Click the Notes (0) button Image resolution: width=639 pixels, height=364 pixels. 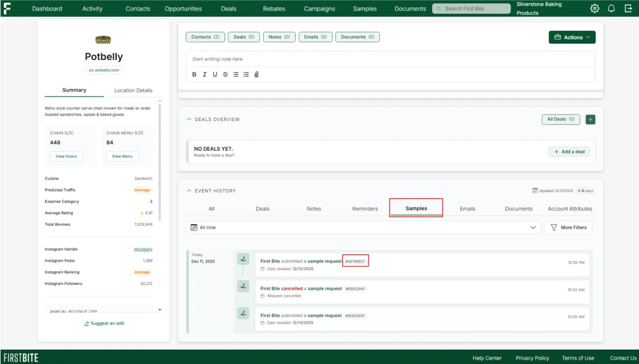[x=279, y=37]
